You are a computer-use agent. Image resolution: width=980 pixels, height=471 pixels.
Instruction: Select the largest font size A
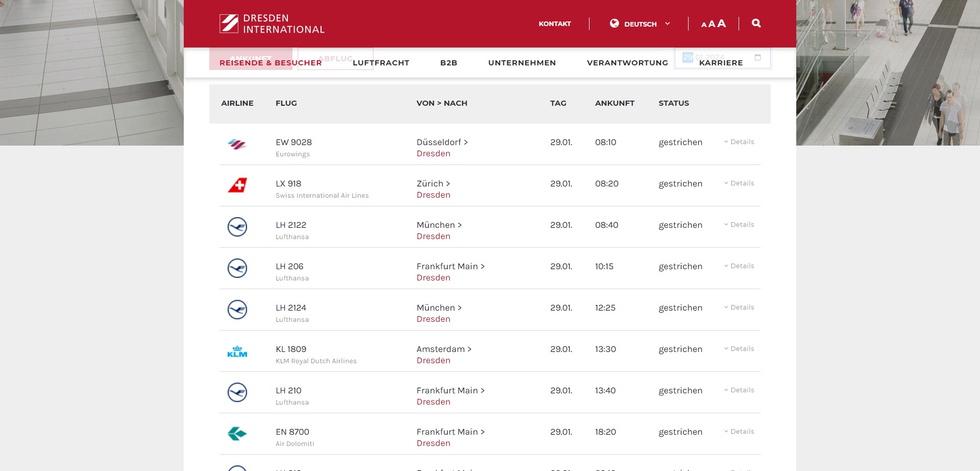pos(721,23)
